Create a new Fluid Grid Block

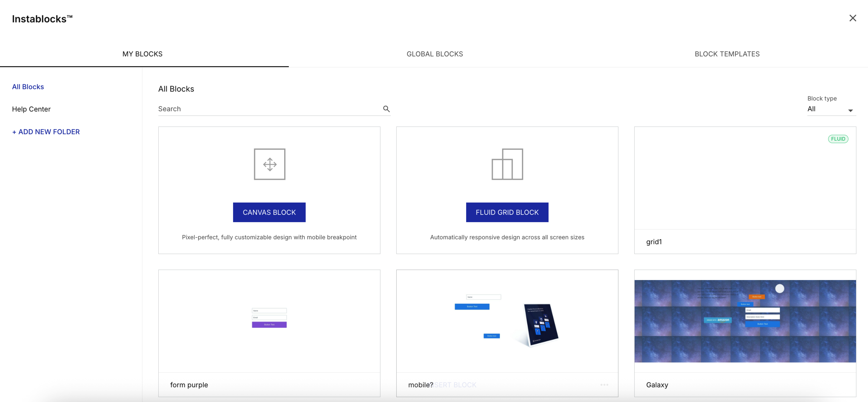coord(507,212)
